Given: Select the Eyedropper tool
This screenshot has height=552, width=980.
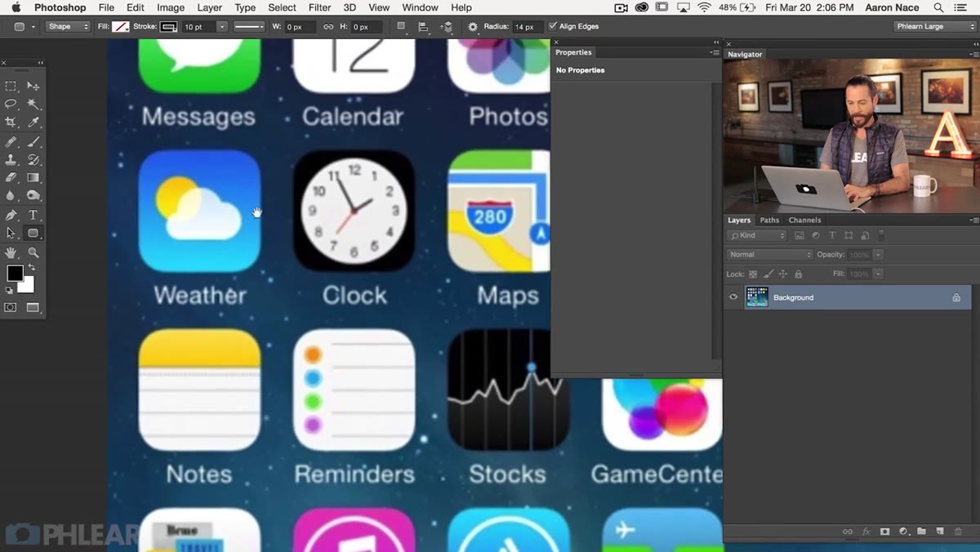Looking at the screenshot, I should pos(33,122).
